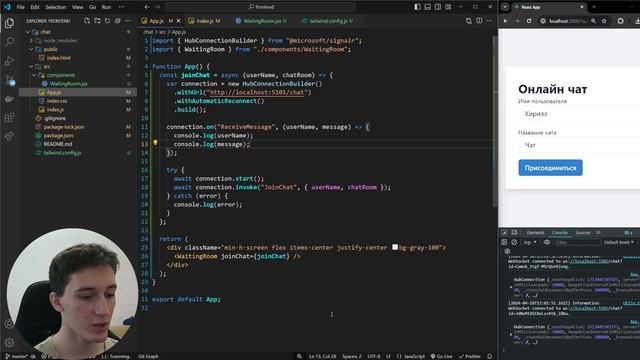The image size is (640, 360).
Task: Click the Присоединиться button
Action: pos(550,168)
